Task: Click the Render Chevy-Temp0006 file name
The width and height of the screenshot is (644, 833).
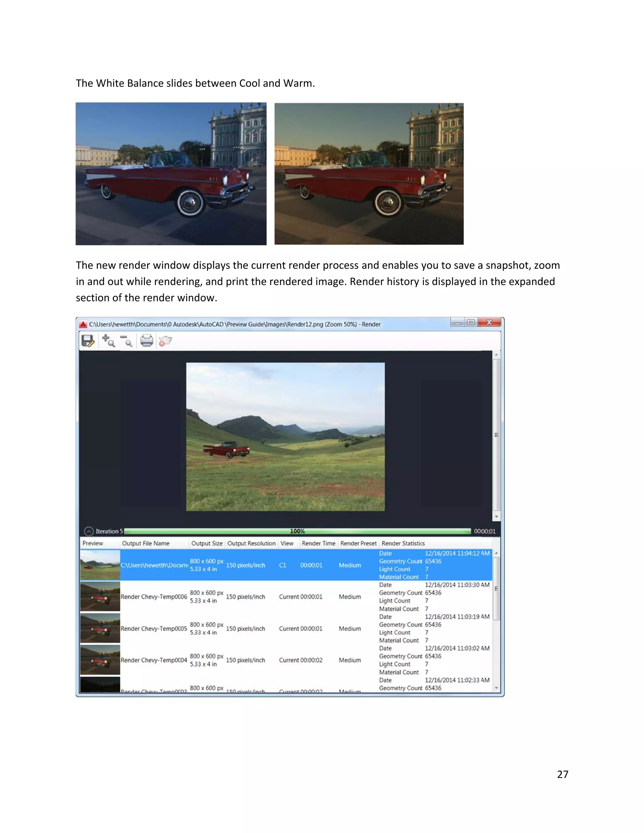Action: click(154, 597)
